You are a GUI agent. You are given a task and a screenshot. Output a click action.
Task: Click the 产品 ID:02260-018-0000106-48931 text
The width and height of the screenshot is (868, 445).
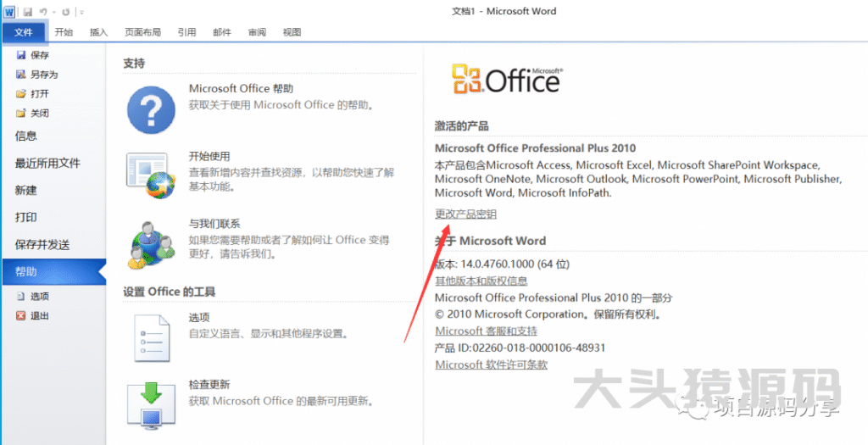(x=520, y=348)
